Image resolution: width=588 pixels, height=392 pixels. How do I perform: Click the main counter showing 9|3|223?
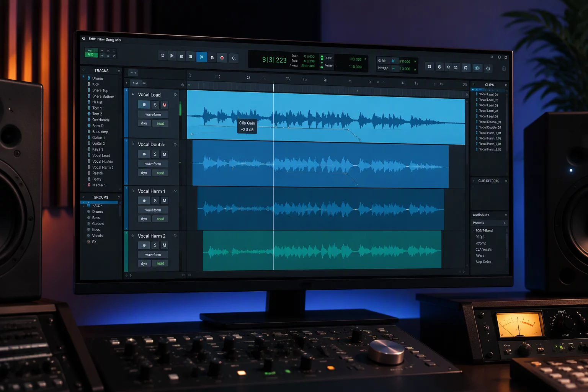pyautogui.click(x=274, y=60)
